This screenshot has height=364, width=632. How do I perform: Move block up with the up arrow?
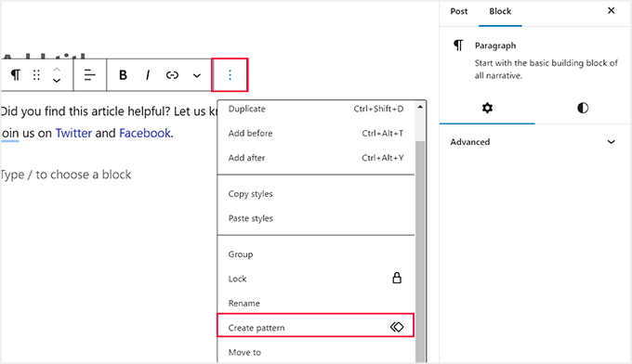point(57,70)
